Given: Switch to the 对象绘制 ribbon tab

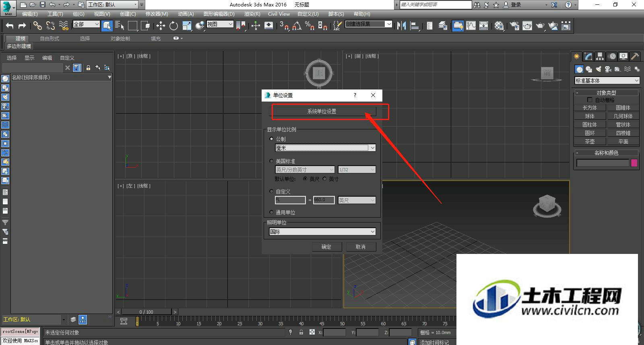Looking at the screenshot, I should click(120, 39).
